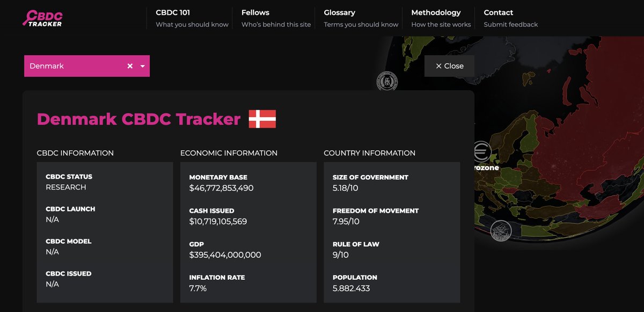This screenshot has height=312, width=644.
Task: Select the GDP value $395,404,000,000
Action: [225, 255]
